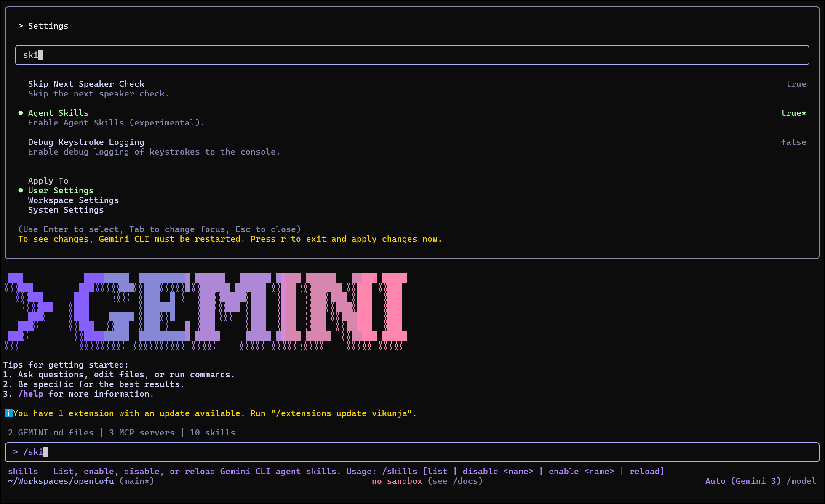825x504 pixels.
Task: Click the Auto (Gemini 3) model indicator
Action: 743,481
